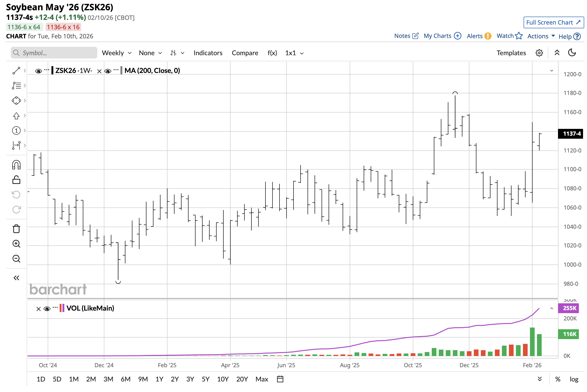
Task: Open the Indicators menu
Action: point(208,53)
